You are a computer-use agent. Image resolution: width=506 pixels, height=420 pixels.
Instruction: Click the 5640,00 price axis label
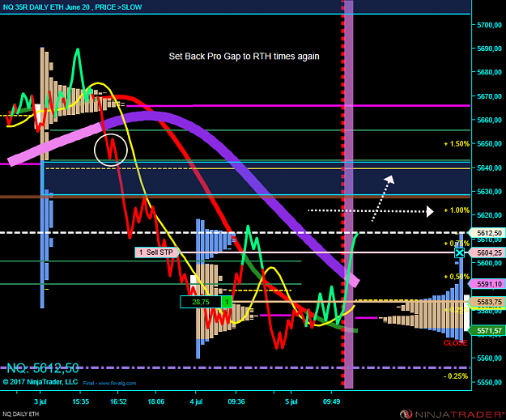[x=489, y=168]
